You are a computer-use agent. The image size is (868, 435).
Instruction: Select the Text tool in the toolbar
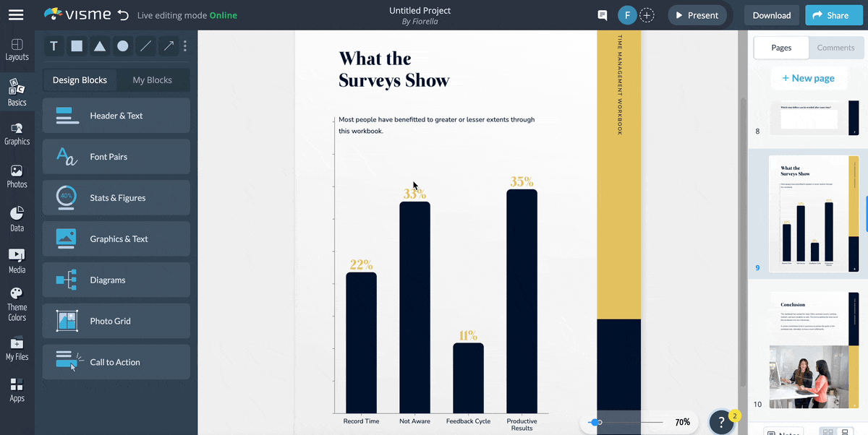pyautogui.click(x=54, y=46)
